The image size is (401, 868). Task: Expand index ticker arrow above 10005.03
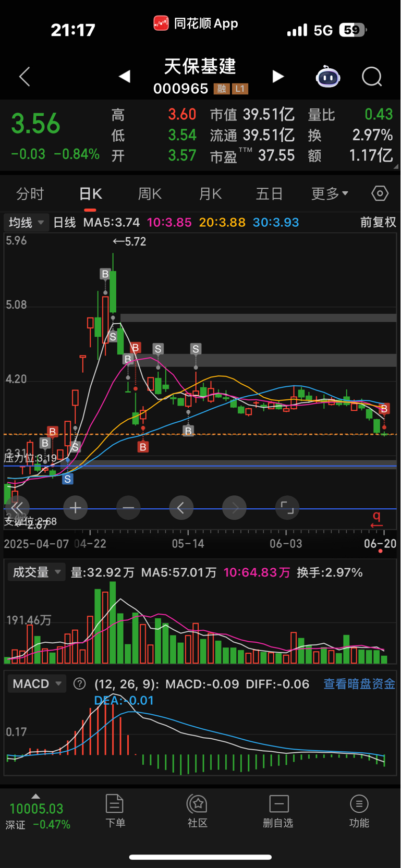pyautogui.click(x=35, y=796)
